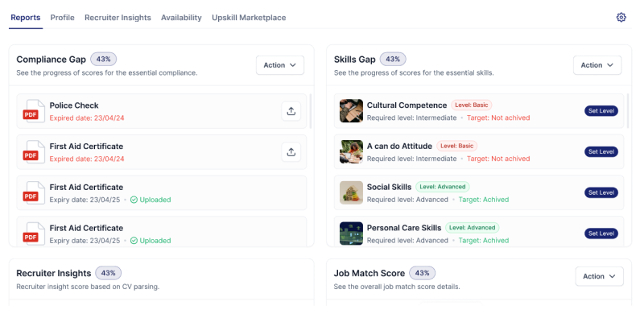This screenshot has width=644, height=314.
Task: Upload expired First Aid Certificate via upload icon
Action: point(291,152)
